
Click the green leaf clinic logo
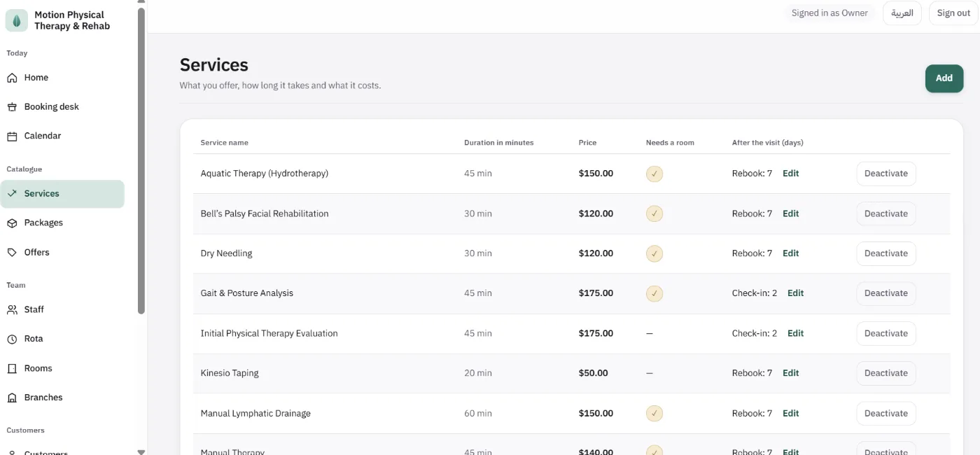17,20
